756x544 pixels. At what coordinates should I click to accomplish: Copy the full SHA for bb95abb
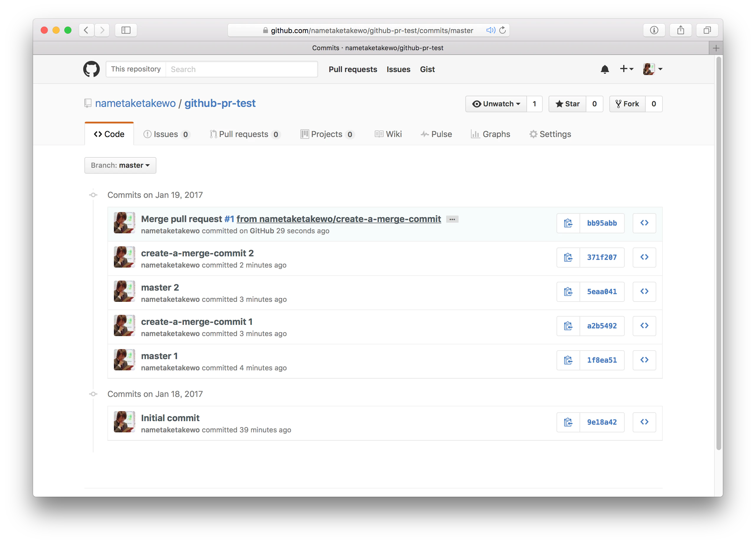tap(568, 223)
